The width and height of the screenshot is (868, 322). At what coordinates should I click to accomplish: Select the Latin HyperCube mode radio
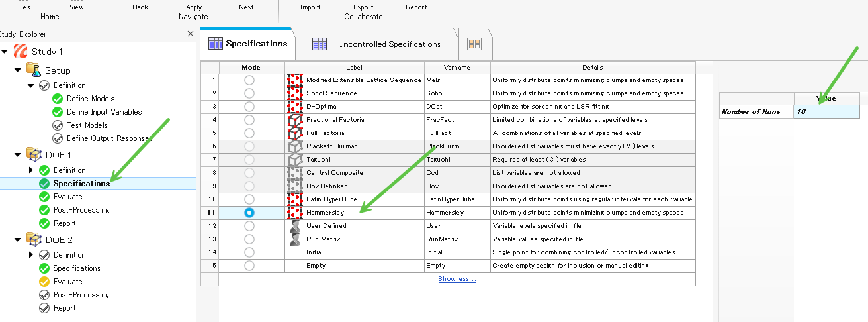(249, 199)
